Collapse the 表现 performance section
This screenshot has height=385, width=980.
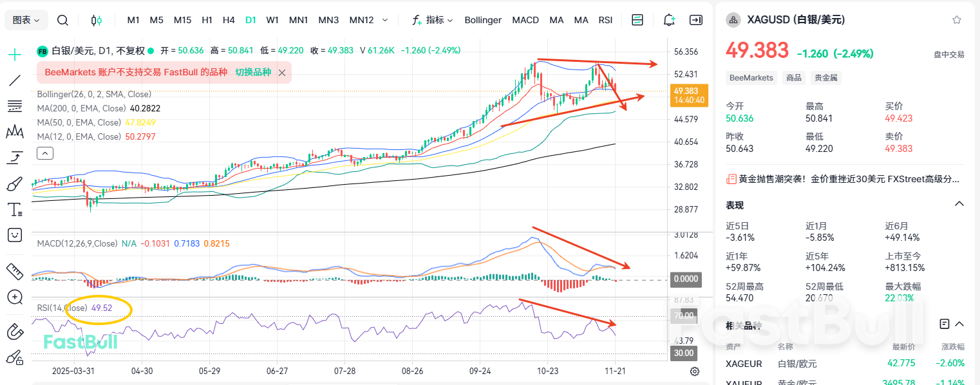[x=959, y=204]
